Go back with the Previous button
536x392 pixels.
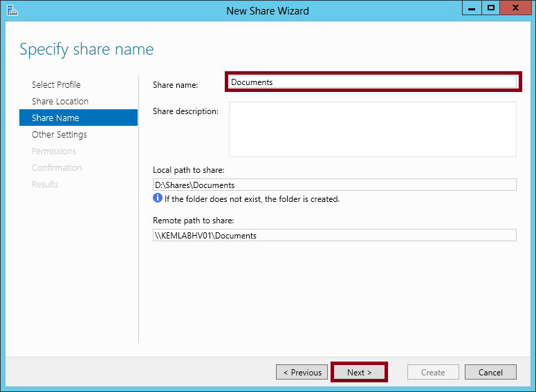point(302,372)
